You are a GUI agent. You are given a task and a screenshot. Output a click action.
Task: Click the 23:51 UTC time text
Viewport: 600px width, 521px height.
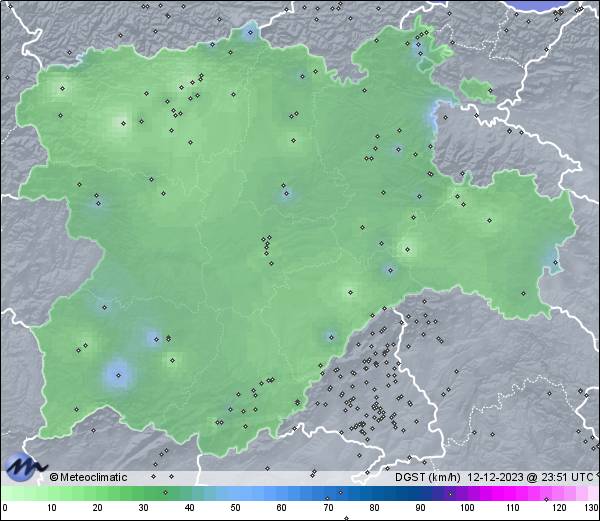[x=566, y=477]
